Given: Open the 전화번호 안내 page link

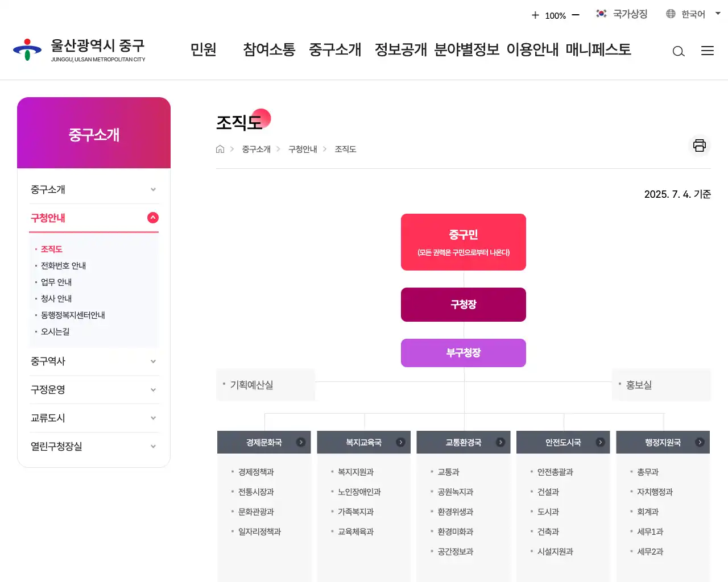Looking at the screenshot, I should pyautogui.click(x=63, y=265).
